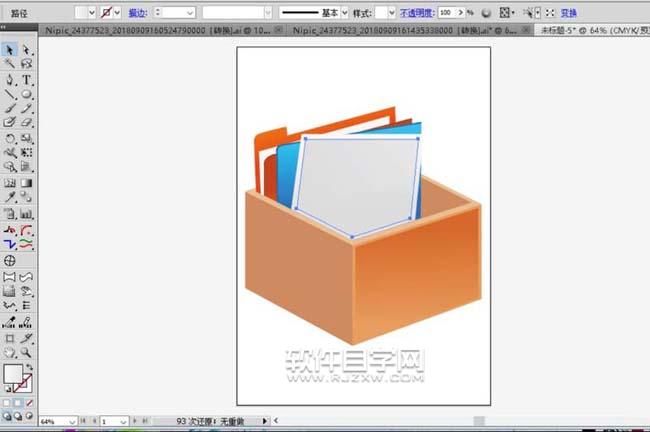Image resolution: width=650 pixels, height=432 pixels.
Task: Choose the Ellipse tool
Action: click(27, 94)
